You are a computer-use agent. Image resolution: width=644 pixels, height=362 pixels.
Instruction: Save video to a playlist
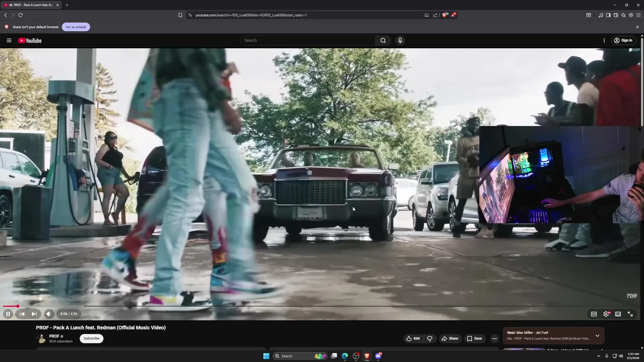tap(474, 338)
